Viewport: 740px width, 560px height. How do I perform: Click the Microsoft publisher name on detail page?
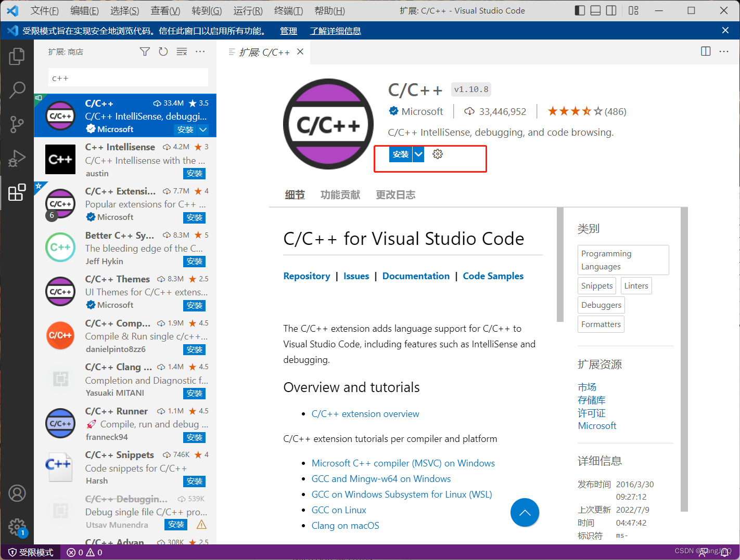pos(422,111)
